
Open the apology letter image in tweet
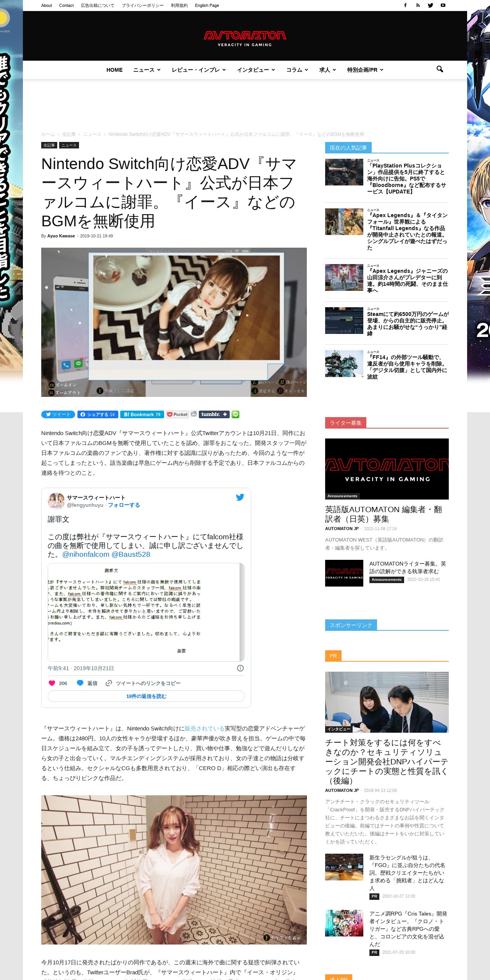(x=146, y=612)
